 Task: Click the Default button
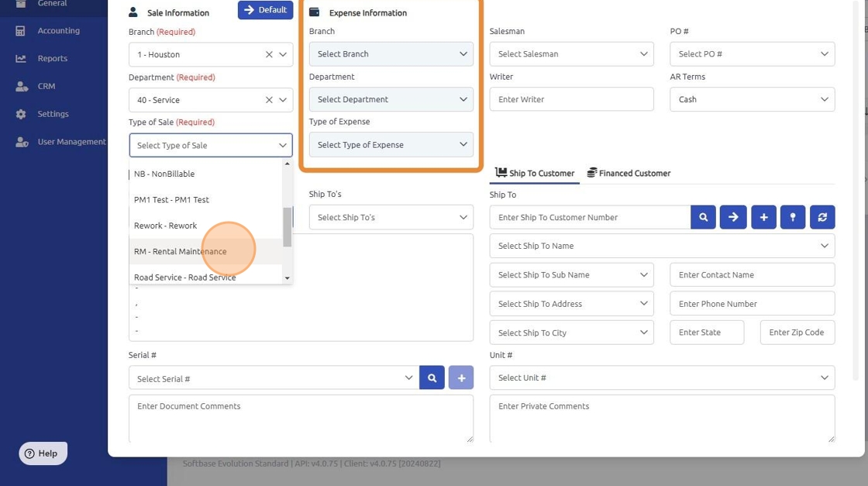[265, 10]
